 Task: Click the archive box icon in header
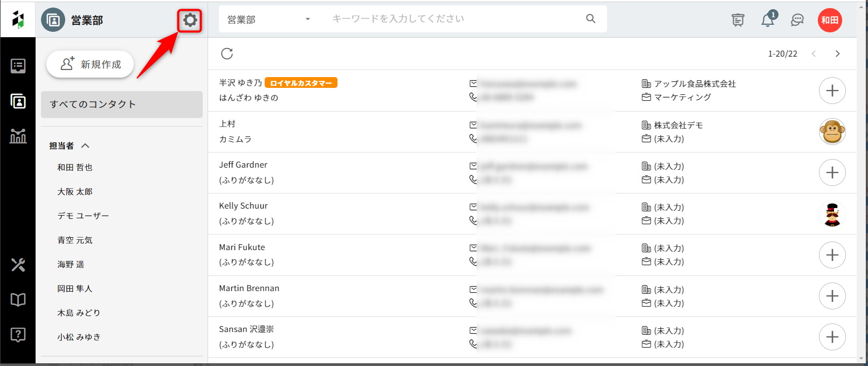coord(738,20)
